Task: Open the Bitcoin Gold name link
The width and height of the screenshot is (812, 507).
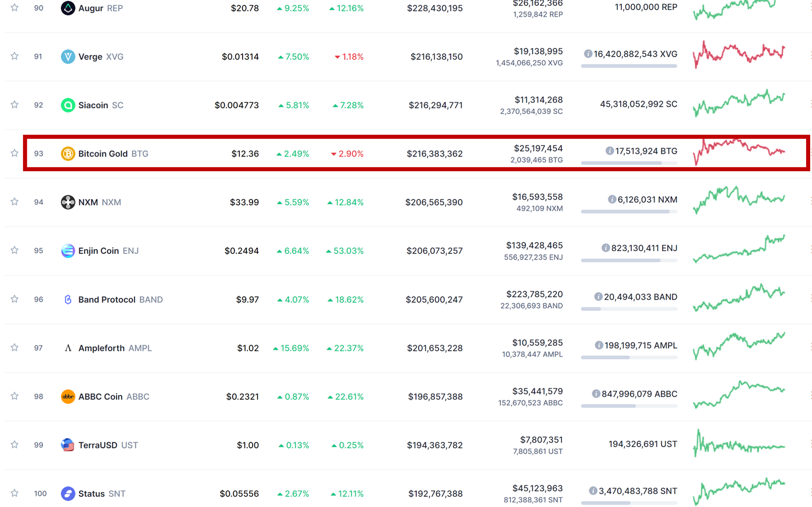Action: [x=103, y=154]
